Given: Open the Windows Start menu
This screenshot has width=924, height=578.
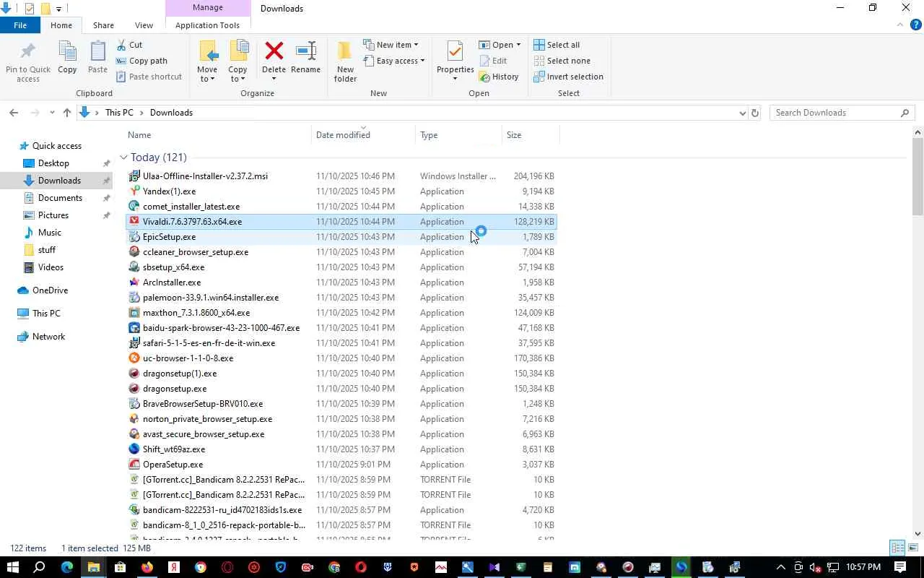Looking at the screenshot, I should click(13, 567).
